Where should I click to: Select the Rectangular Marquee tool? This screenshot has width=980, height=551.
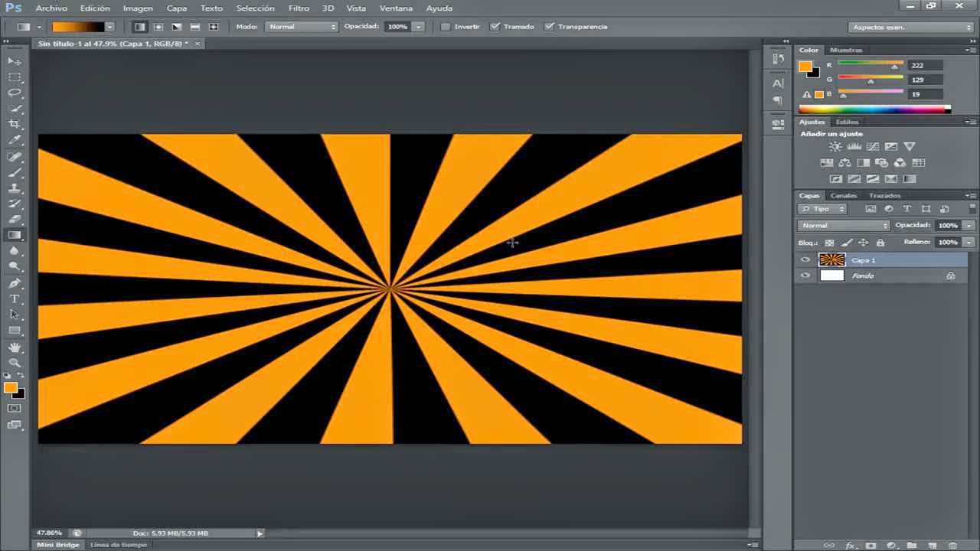[x=15, y=77]
